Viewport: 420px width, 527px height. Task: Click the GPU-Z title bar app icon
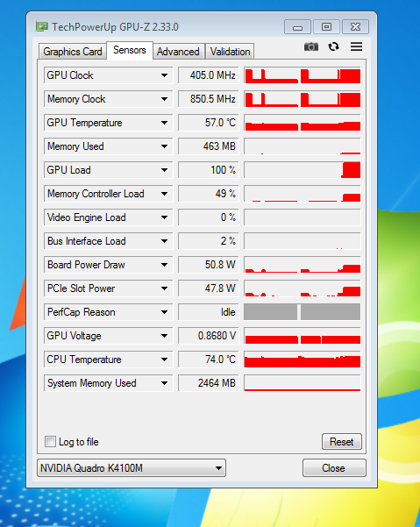(42, 26)
